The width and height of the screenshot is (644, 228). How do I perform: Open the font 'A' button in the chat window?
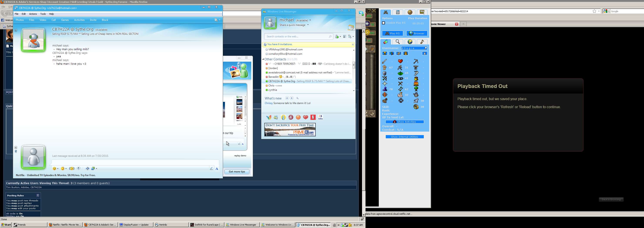(x=217, y=169)
